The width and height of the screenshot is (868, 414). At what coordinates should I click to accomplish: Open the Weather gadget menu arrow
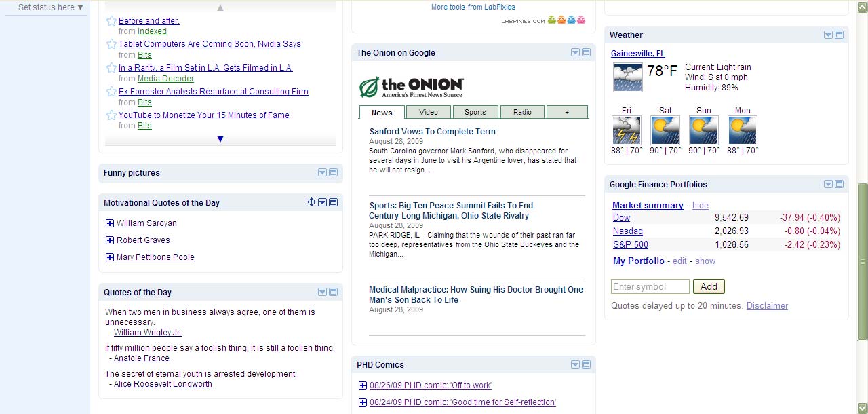829,35
